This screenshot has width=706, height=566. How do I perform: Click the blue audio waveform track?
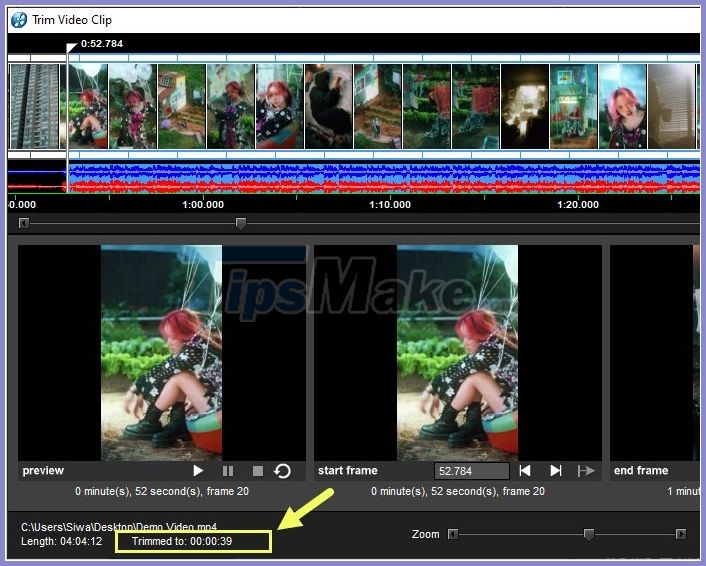[x=353, y=171]
